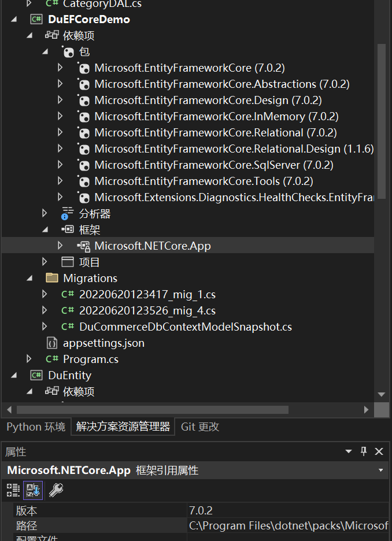This screenshot has height=541, width=392.
Task: Switch to the Python 环境 tab
Action: (x=36, y=427)
